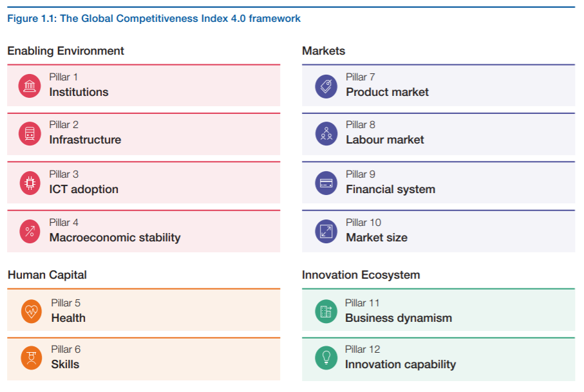Click the Institutions bank building icon
Viewport: 584px width, 392px height.
click(x=30, y=86)
